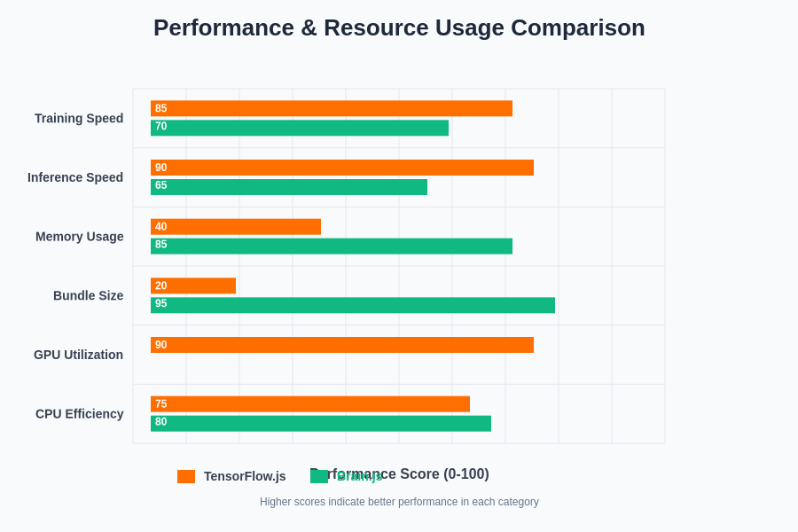Click the orange GPU Utilization bar (90)
Viewport: 798px width, 532px height.
pyautogui.click(x=342, y=345)
